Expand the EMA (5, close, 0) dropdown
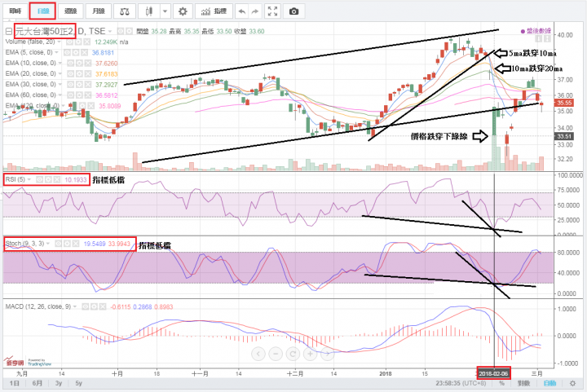 click(56, 53)
